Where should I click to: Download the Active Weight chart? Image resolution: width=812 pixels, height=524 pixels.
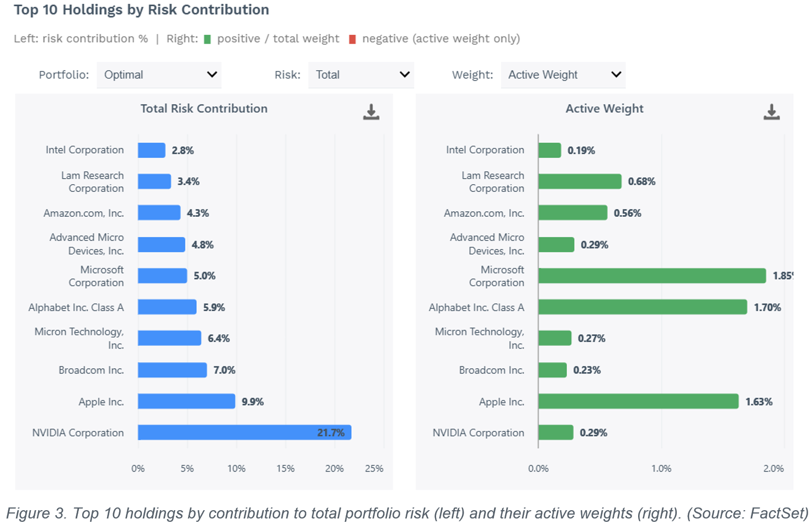pos(771,112)
